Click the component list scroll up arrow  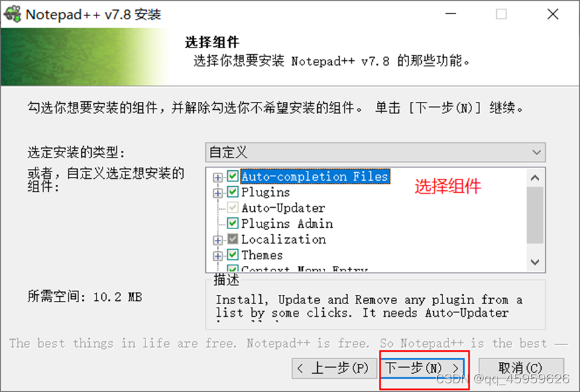[535, 178]
